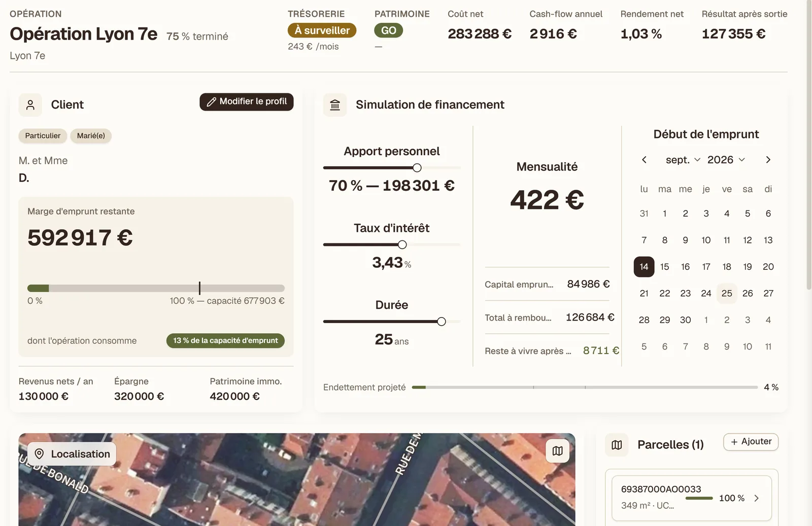Open the year dropdown showing 2026
This screenshot has width=812, height=526.
pos(726,160)
